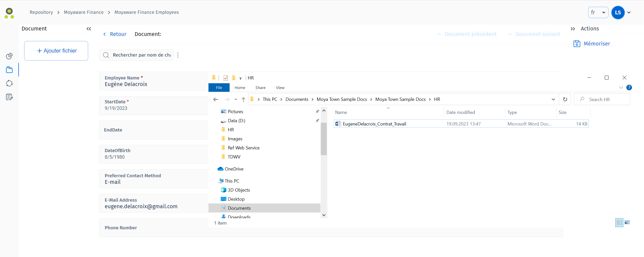Open Repository breadcrumb link

coord(41,12)
